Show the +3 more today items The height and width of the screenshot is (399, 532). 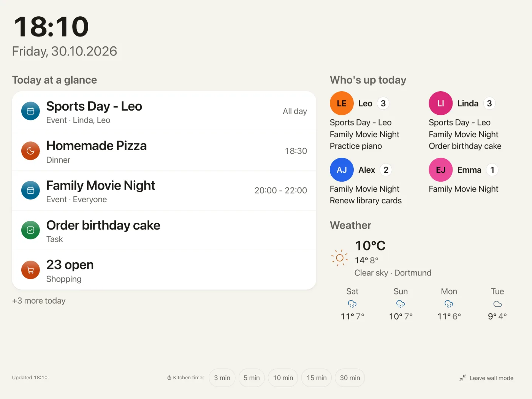click(39, 301)
